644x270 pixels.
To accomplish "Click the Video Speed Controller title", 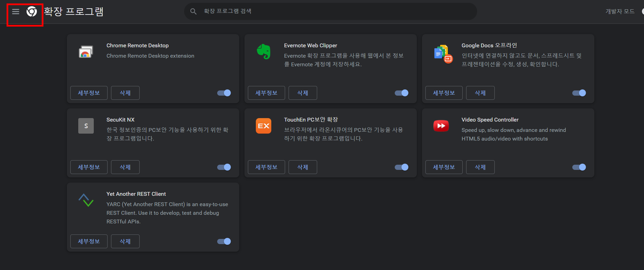I will pos(490,120).
